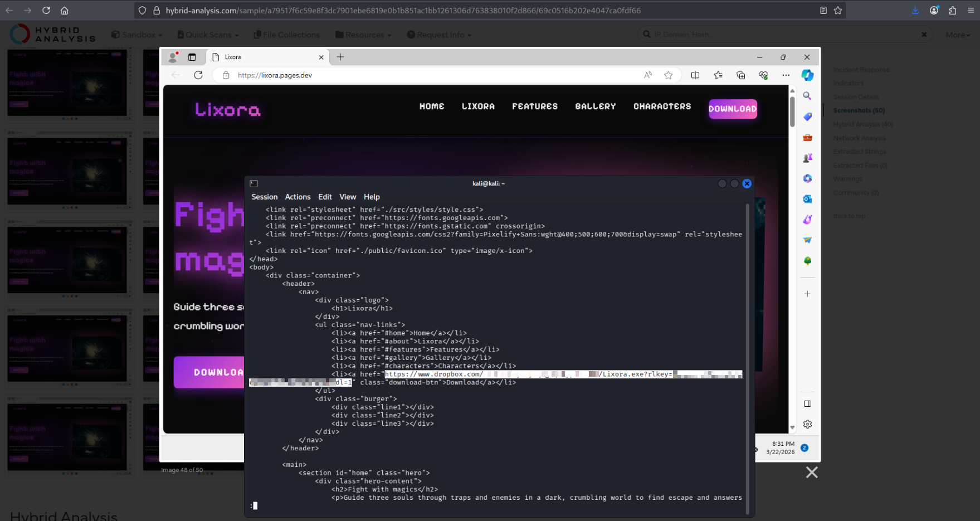Open Telegram from the Edge sidebar

[807, 240]
